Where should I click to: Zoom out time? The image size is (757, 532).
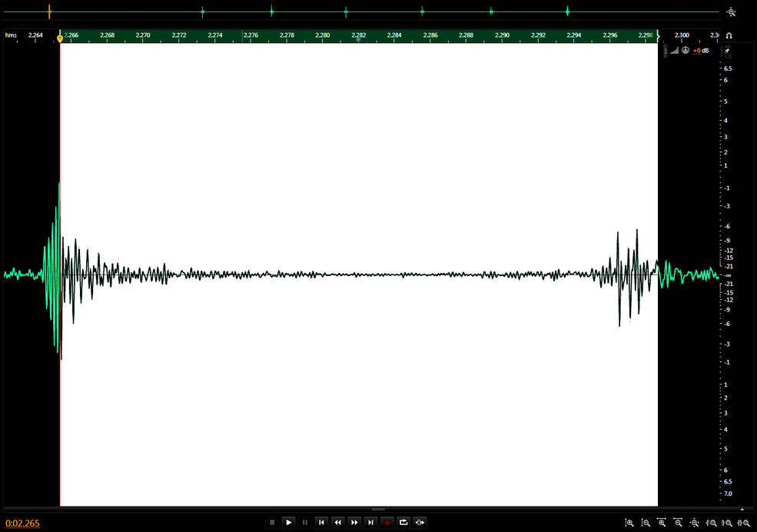(x=679, y=523)
